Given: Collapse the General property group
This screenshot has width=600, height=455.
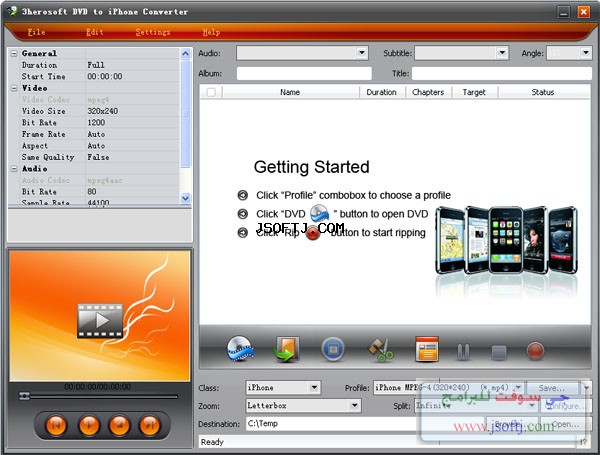Looking at the screenshot, I should tap(14, 53).
